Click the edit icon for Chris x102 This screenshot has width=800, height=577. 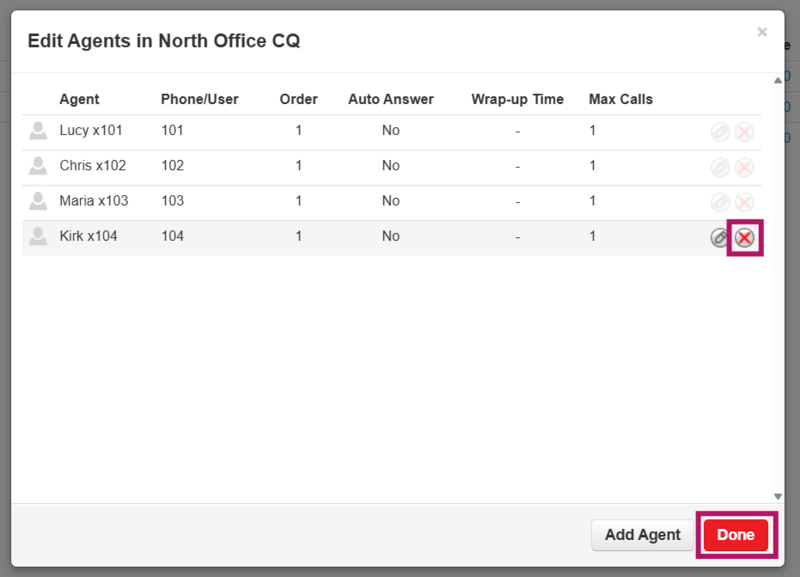click(719, 167)
